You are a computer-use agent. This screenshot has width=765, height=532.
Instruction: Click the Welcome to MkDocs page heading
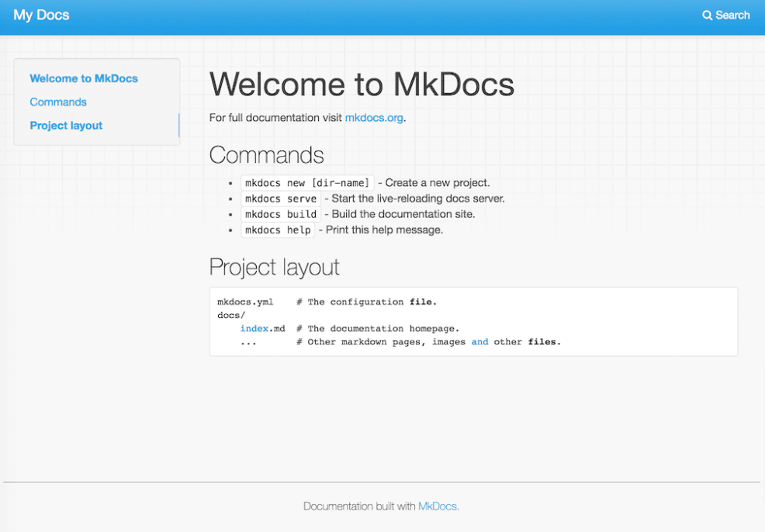pyautogui.click(x=362, y=84)
